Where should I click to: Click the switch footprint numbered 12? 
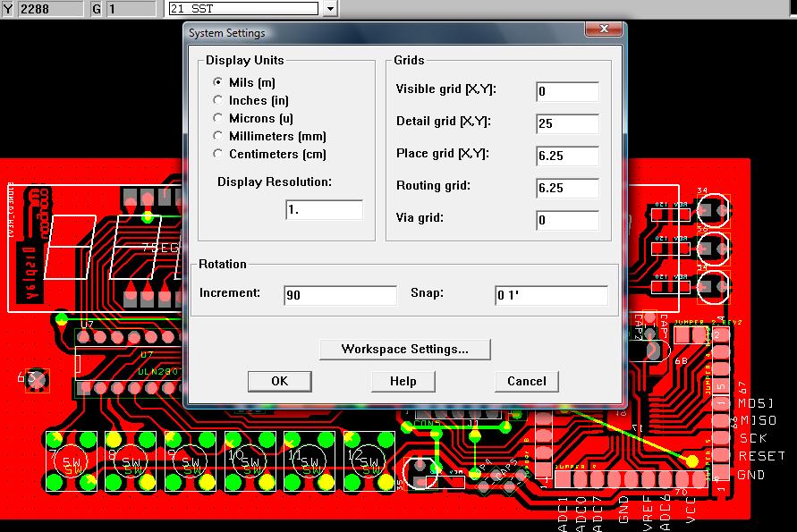click(x=369, y=462)
